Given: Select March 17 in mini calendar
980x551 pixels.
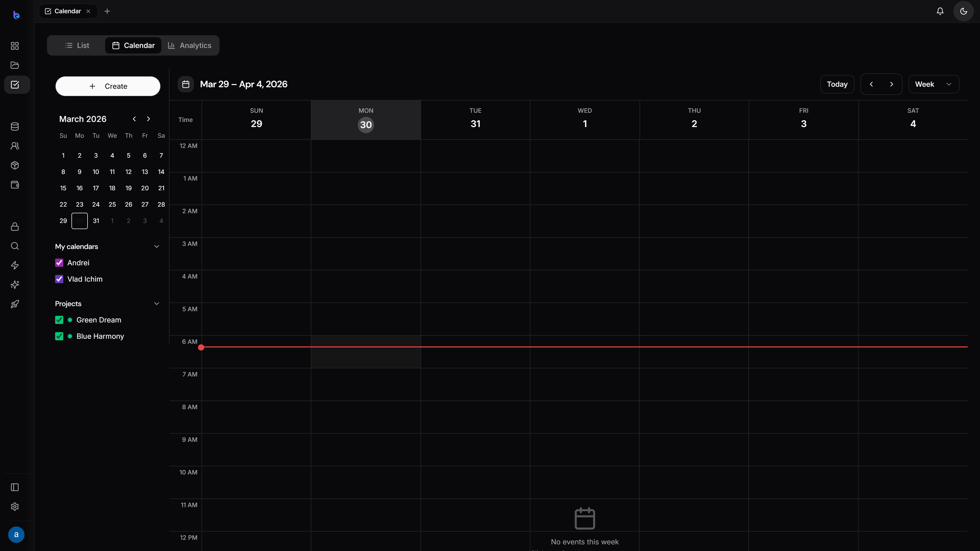Looking at the screenshot, I should pos(96,188).
